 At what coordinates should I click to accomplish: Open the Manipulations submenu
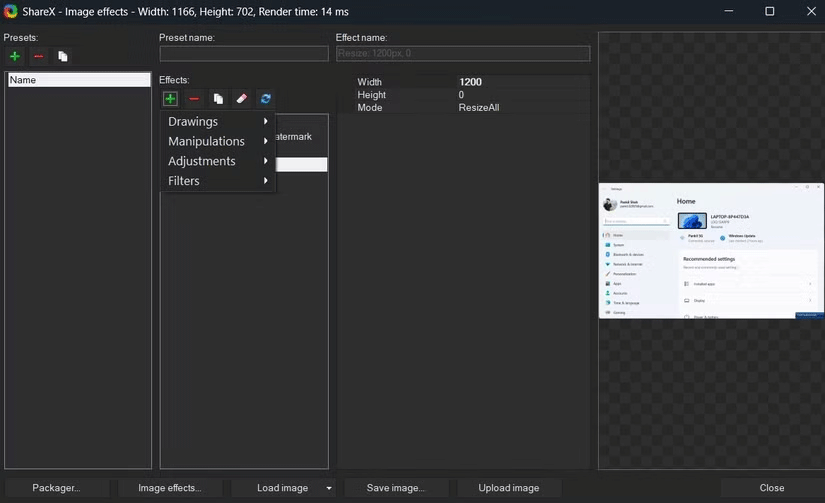click(206, 141)
